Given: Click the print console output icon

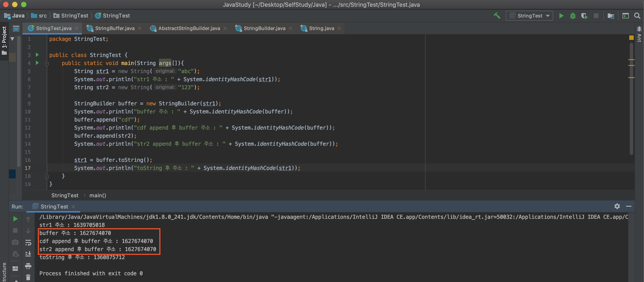Looking at the screenshot, I should tap(28, 266).
